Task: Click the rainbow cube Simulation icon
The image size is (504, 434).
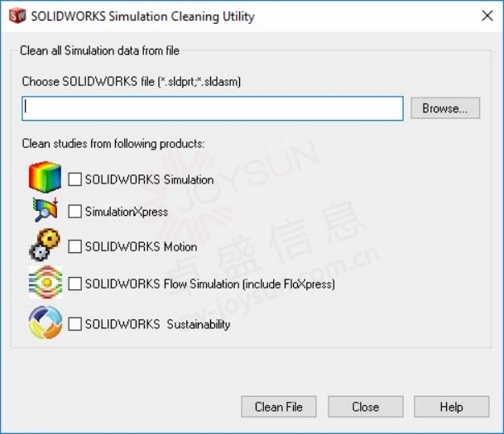Action: [x=45, y=177]
